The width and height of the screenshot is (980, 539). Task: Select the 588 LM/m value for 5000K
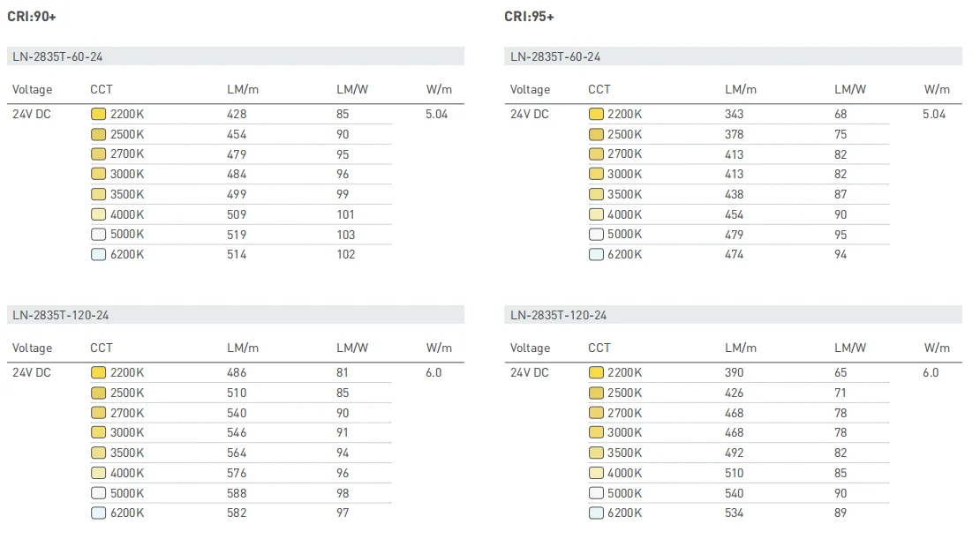(x=237, y=493)
